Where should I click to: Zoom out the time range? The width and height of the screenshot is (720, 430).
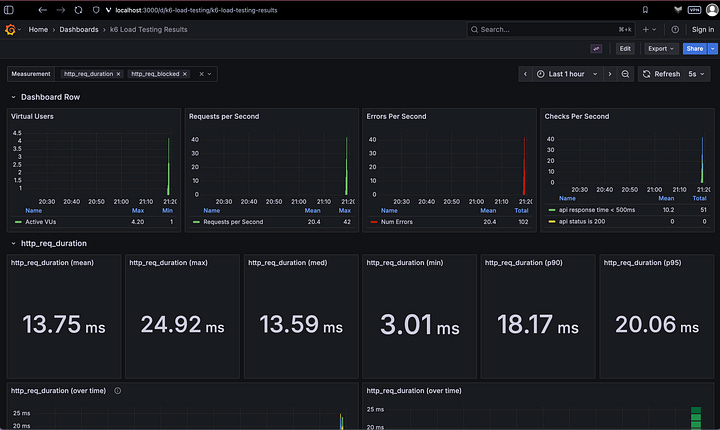625,74
